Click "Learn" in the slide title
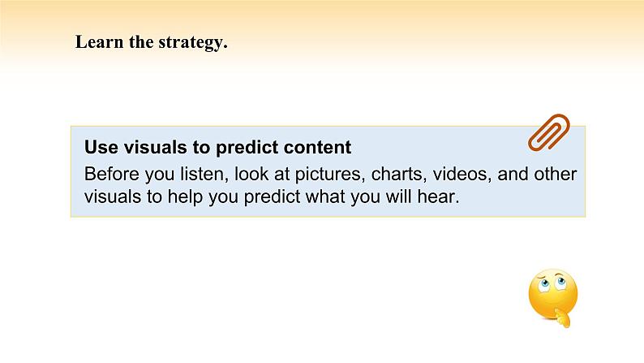The image size is (644, 363). 100,42
